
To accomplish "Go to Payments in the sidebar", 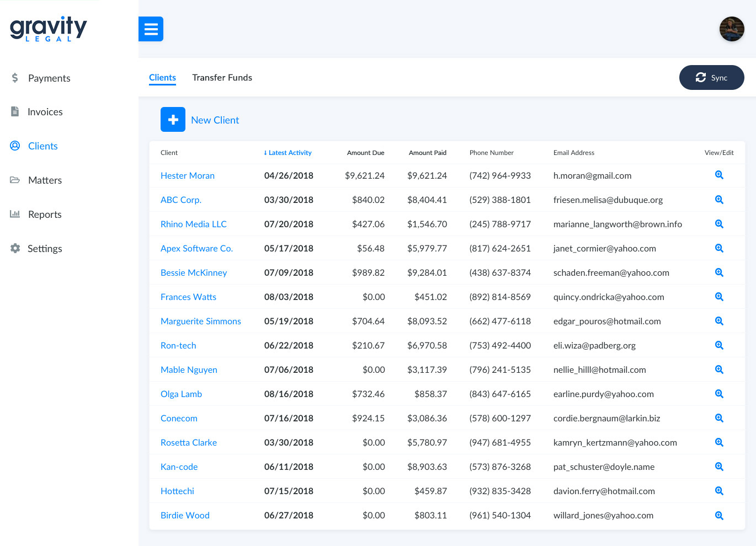I will 49,78.
